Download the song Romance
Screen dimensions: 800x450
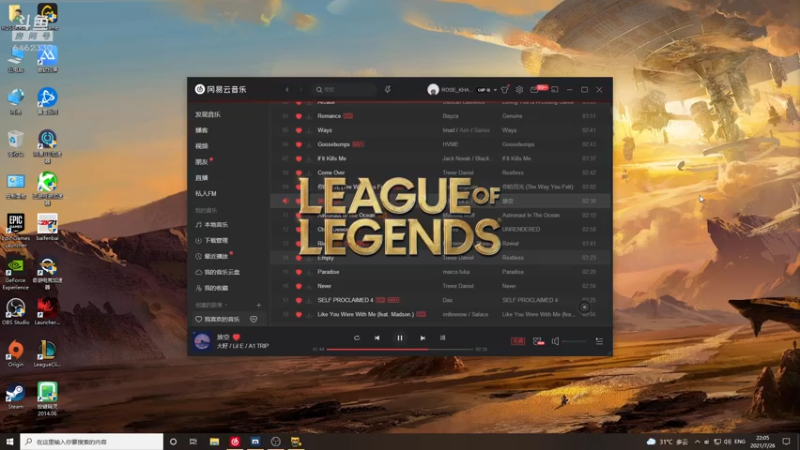309,116
